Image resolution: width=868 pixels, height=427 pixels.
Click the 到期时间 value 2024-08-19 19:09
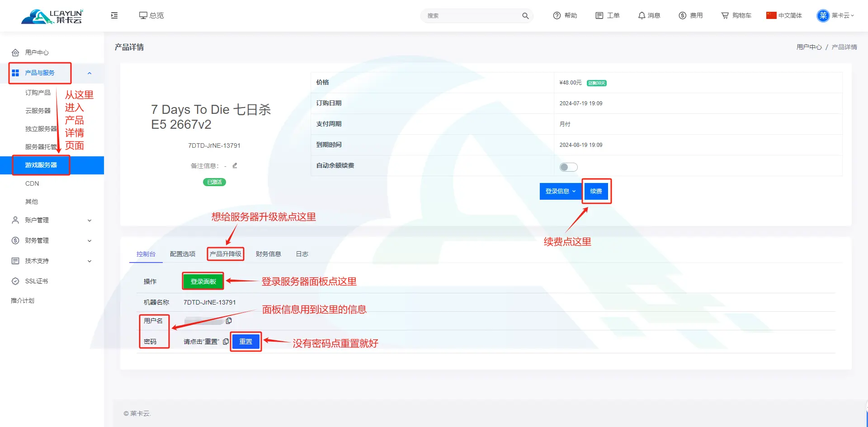pos(581,145)
